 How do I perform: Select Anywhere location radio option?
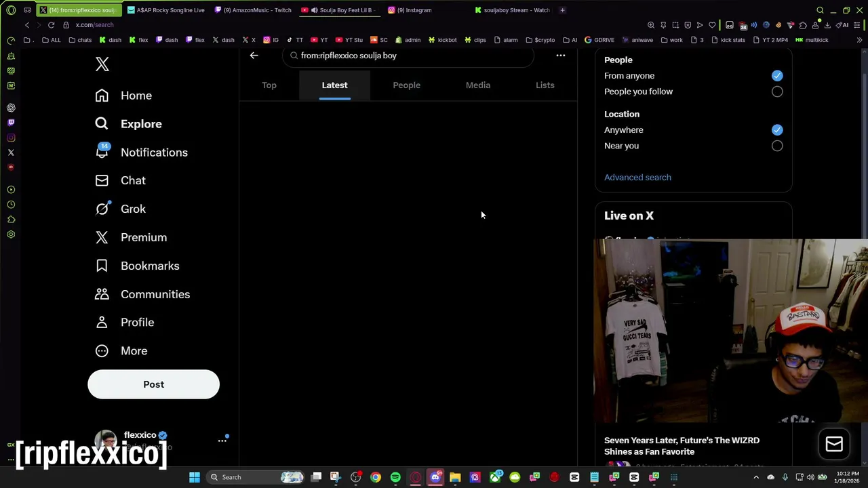pos(777,130)
